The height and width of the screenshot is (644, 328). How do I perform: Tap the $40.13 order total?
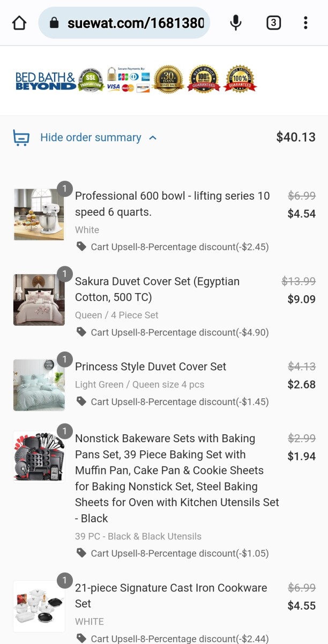296,137
